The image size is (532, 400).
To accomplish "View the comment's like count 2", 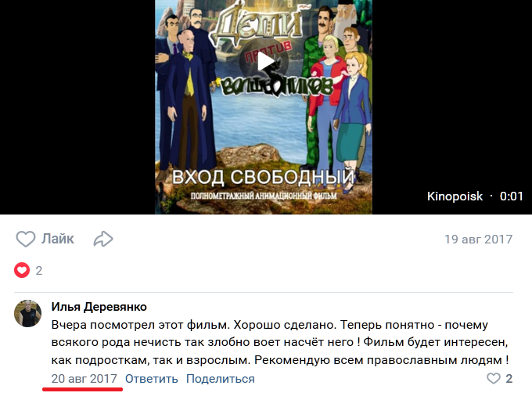I will tap(509, 379).
